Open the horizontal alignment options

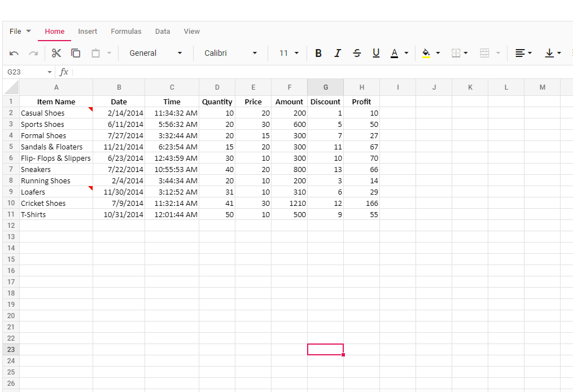click(523, 53)
